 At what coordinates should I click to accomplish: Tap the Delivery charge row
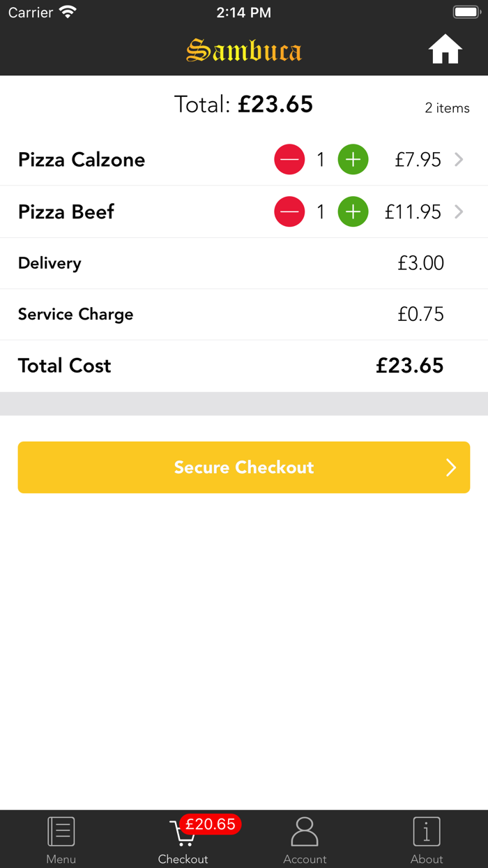coord(244,263)
